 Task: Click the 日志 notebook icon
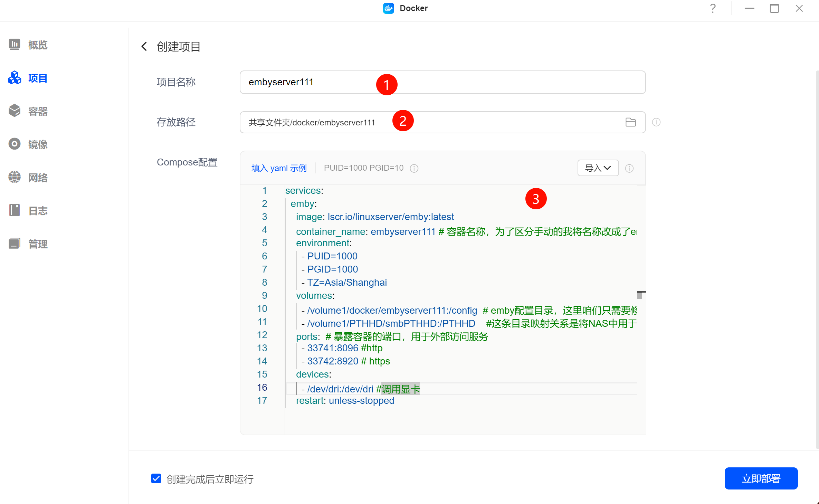pos(15,210)
